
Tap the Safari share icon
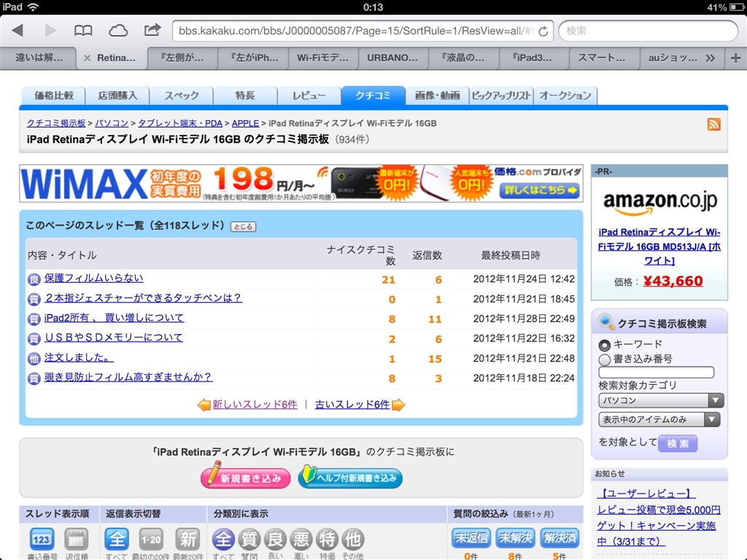click(152, 30)
